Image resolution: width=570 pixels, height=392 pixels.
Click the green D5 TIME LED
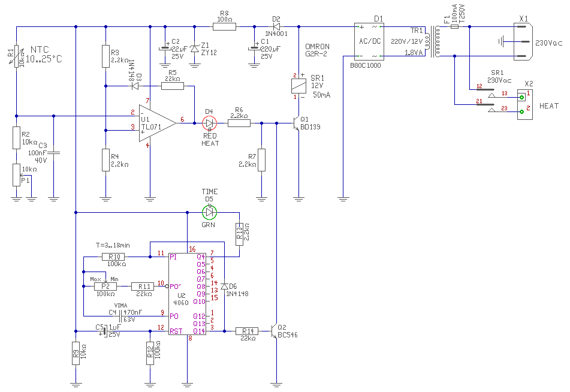pyautogui.click(x=209, y=212)
